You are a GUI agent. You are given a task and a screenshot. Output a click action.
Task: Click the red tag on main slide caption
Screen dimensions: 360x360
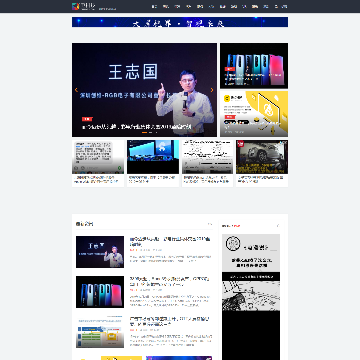(x=87, y=119)
